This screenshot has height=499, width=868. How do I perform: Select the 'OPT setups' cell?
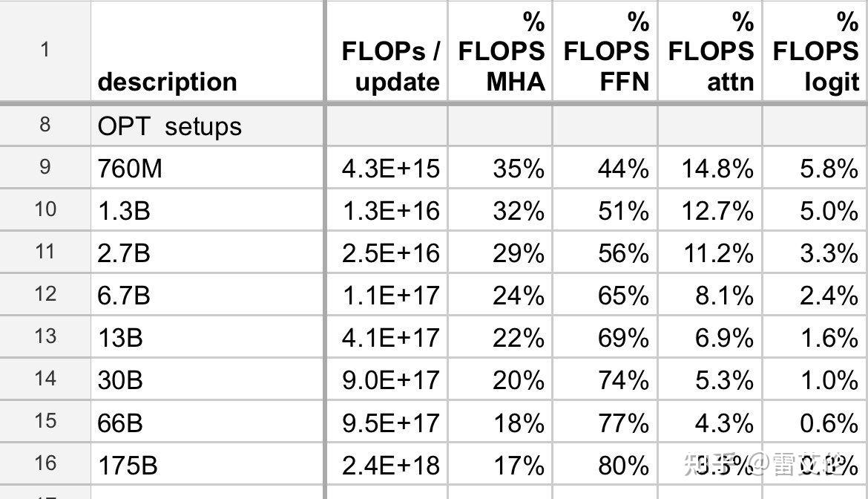point(208,125)
